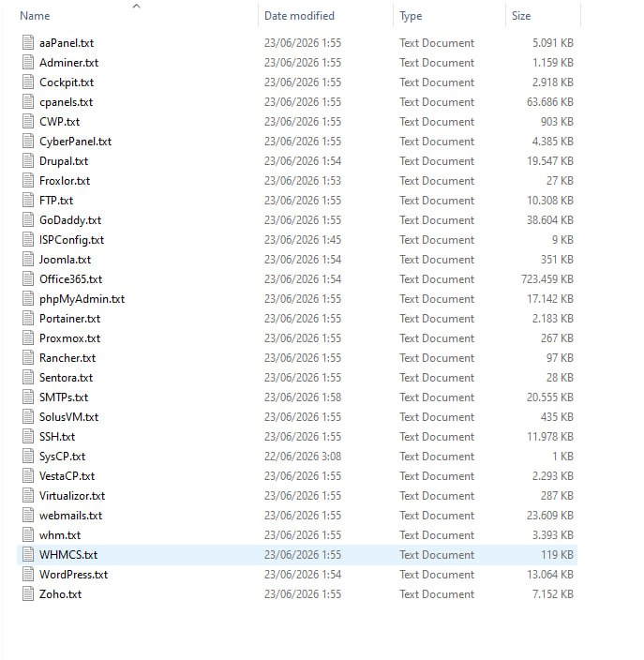This screenshot has width=644, height=660.
Task: Select the CWP.txt document icon
Action: point(28,121)
